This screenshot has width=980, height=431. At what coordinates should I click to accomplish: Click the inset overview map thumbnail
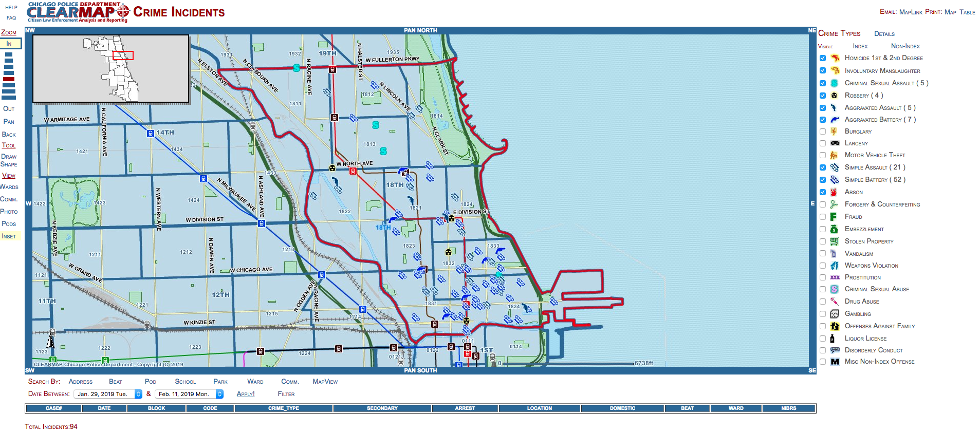[111, 68]
